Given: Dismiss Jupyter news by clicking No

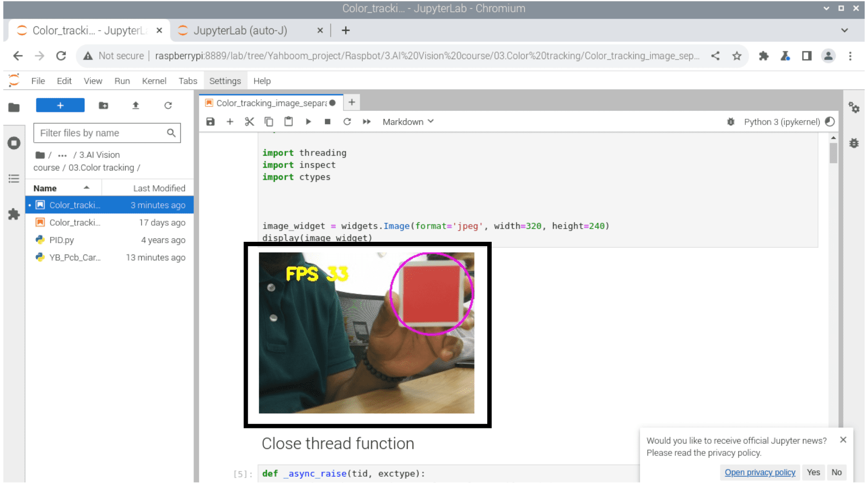Looking at the screenshot, I should pos(837,472).
